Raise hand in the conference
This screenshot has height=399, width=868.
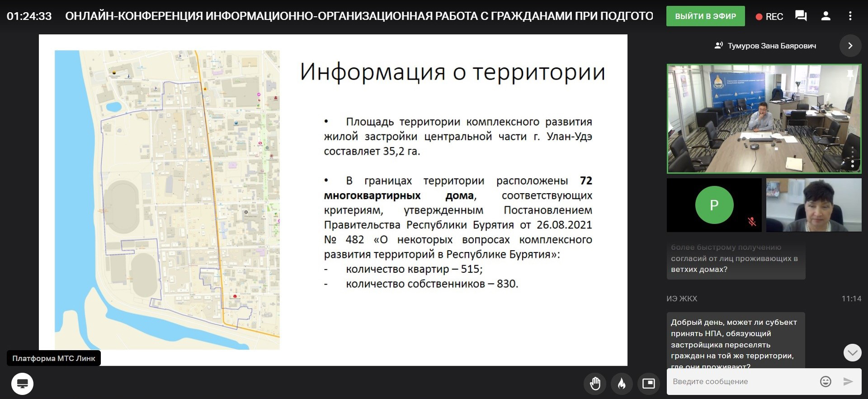pos(595,384)
